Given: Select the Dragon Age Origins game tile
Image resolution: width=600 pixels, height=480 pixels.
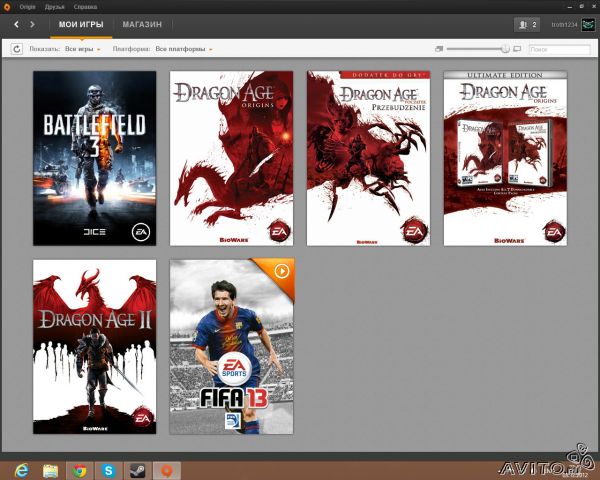Looking at the screenshot, I should pyautogui.click(x=232, y=158).
